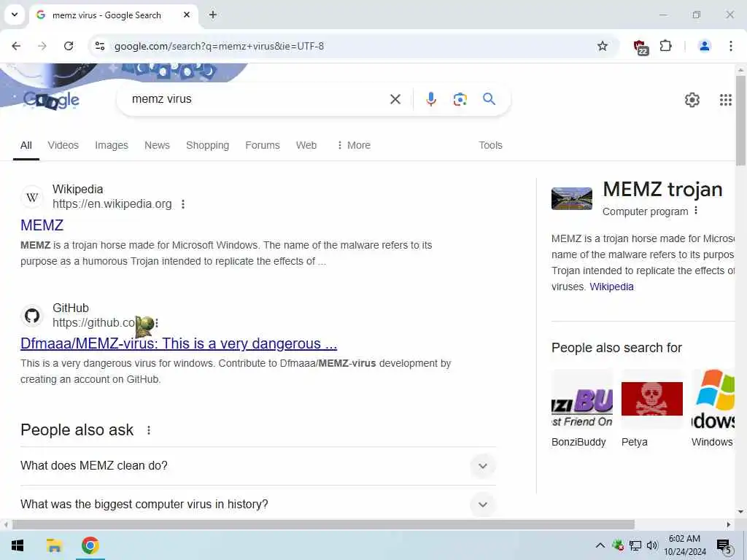Screen dimensions: 747x560
Task: Close the memz virus Google Search tab
Action: [x=187, y=15]
